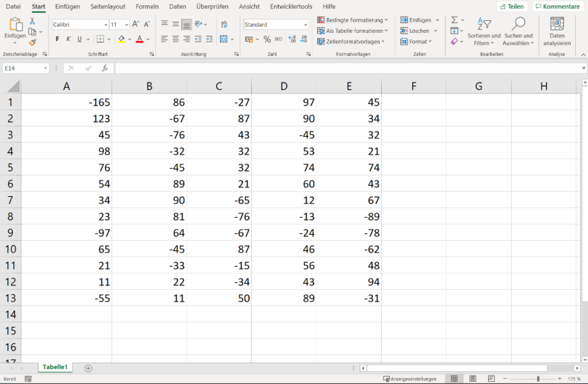Viewport: 588px width, 384px height.
Task: Toggle bold formatting F
Action: [x=57, y=39]
